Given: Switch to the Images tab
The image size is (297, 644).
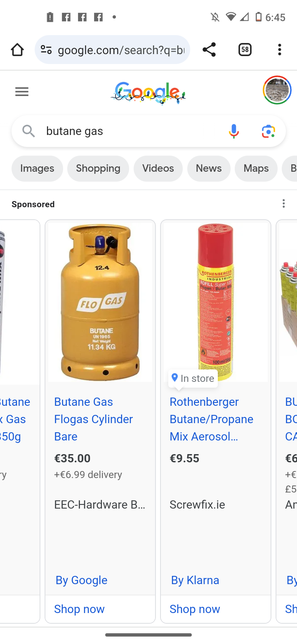Looking at the screenshot, I should (x=37, y=168).
